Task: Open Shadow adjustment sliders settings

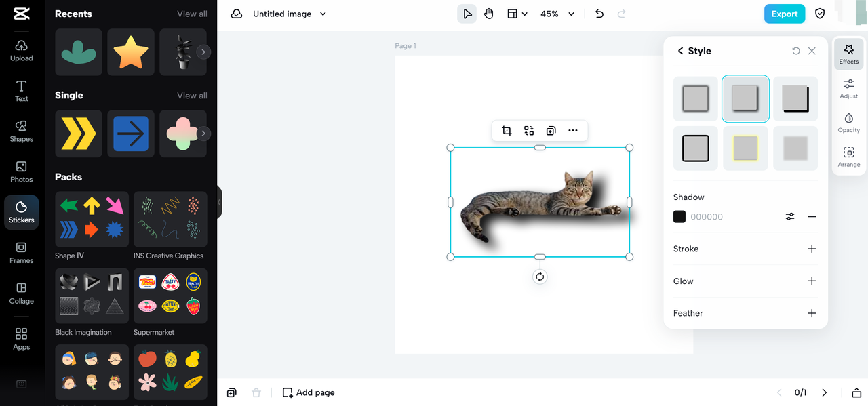Action: pos(790,217)
